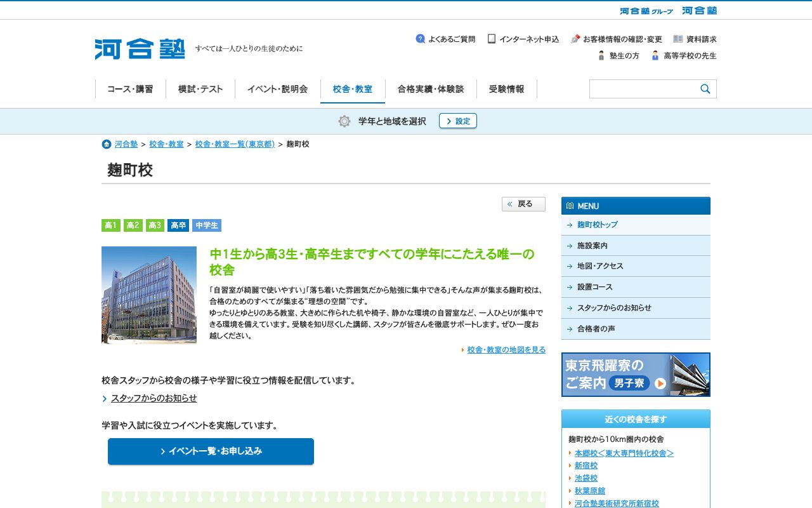
Task: Click the pencil icon for お客様情報の確認・変更
Action: (575, 39)
